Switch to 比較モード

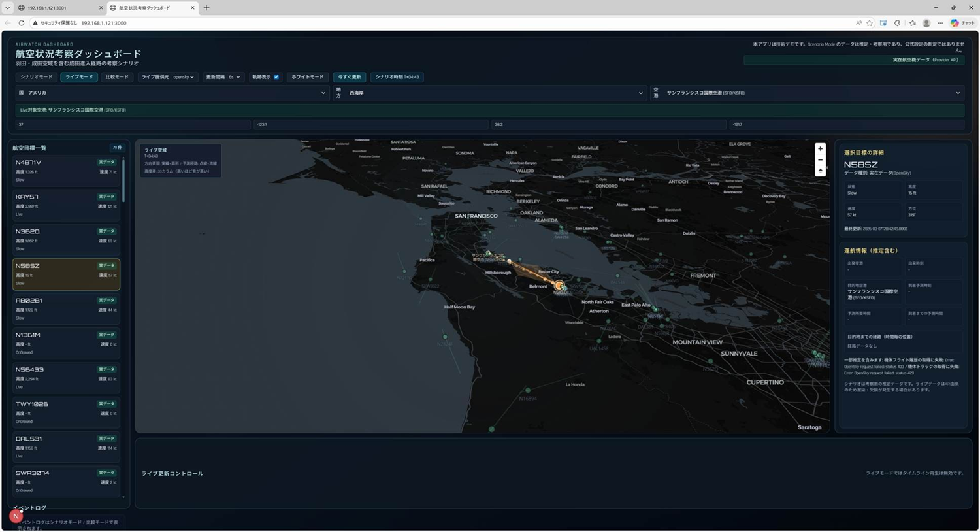tap(117, 77)
